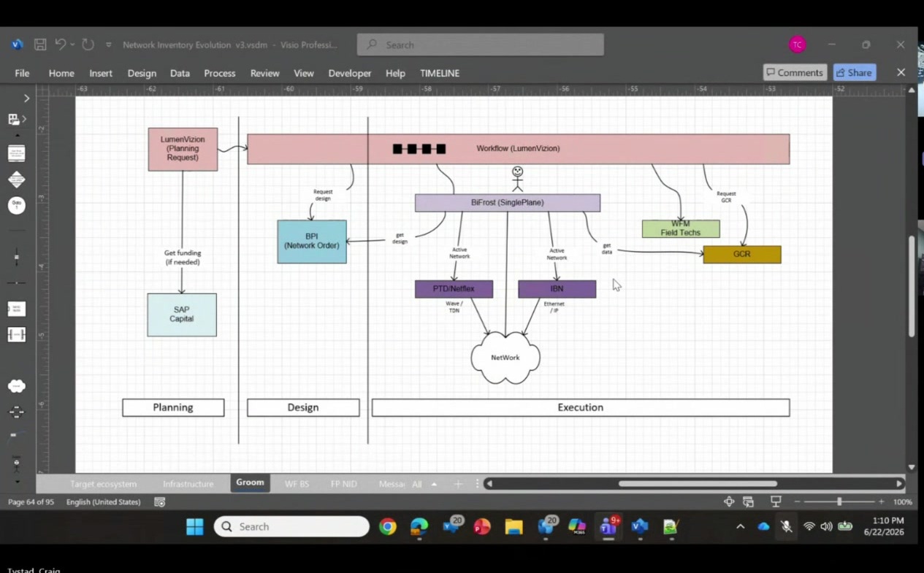Click 'Page 64 of 95' in status bar

point(31,502)
